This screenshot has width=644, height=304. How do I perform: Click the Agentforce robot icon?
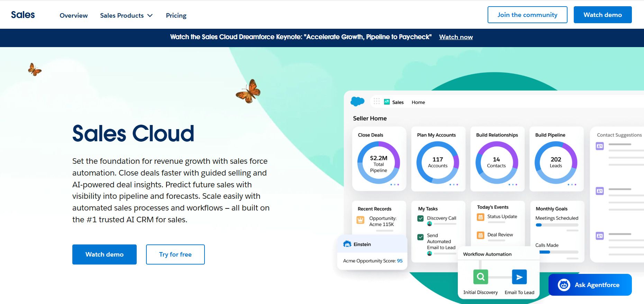[x=564, y=285]
